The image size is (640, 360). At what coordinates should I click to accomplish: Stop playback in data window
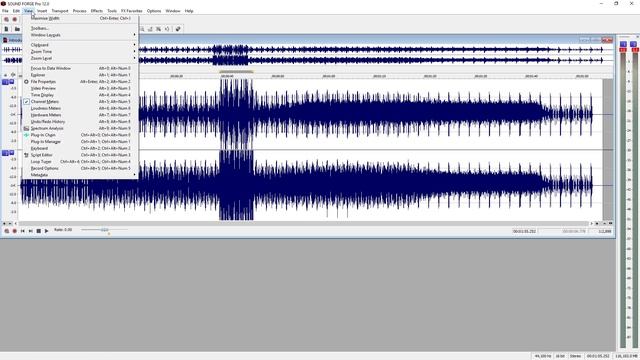click(38, 231)
